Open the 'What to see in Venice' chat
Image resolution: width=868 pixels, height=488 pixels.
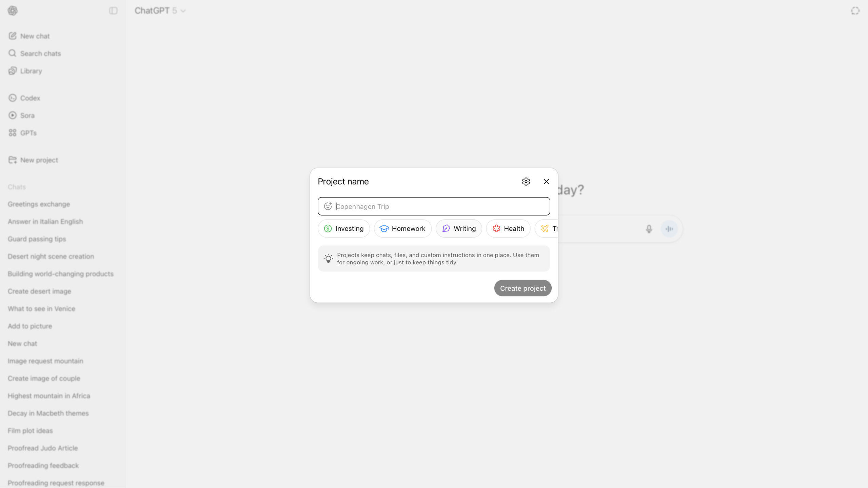click(41, 309)
